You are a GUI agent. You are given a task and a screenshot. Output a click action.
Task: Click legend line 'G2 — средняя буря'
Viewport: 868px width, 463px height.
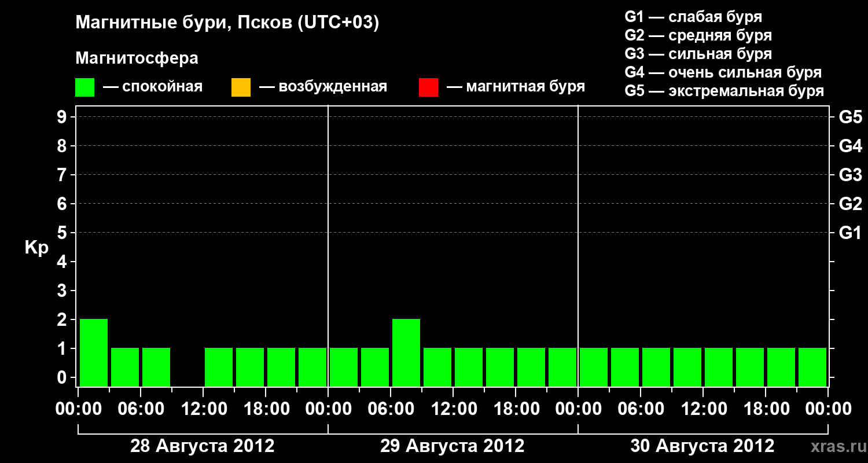(x=698, y=35)
